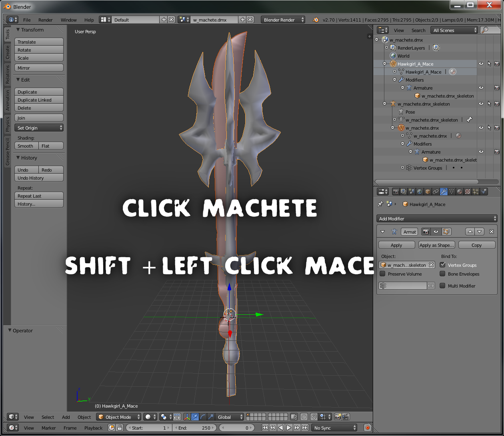The width and height of the screenshot is (504, 436).
Task: Open the Render Layers properties tab
Action: 404,192
